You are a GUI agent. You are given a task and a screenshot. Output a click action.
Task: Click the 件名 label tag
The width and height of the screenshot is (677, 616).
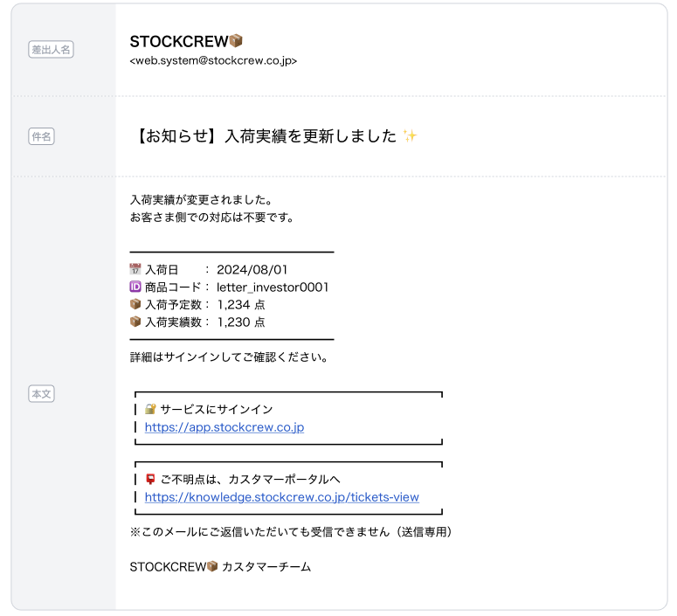[x=41, y=136]
